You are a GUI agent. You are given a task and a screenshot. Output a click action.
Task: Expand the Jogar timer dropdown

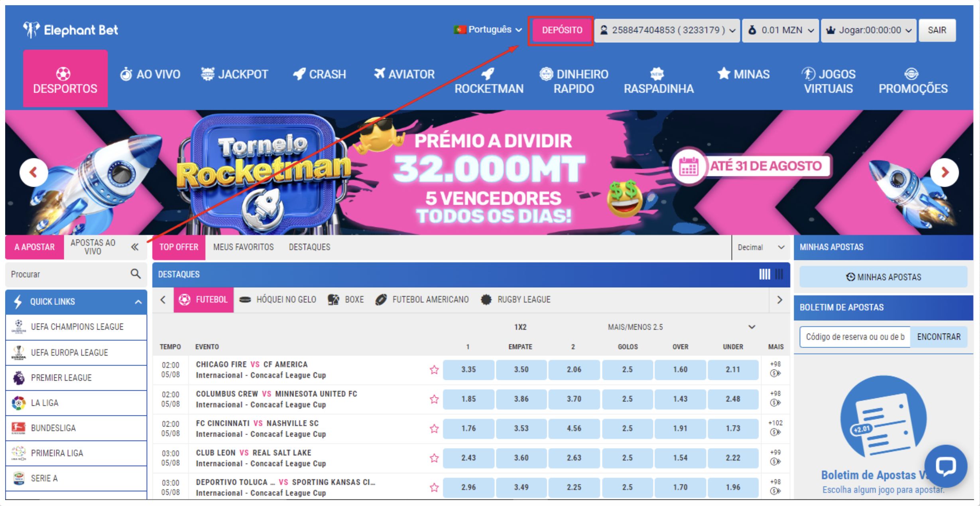tap(869, 30)
